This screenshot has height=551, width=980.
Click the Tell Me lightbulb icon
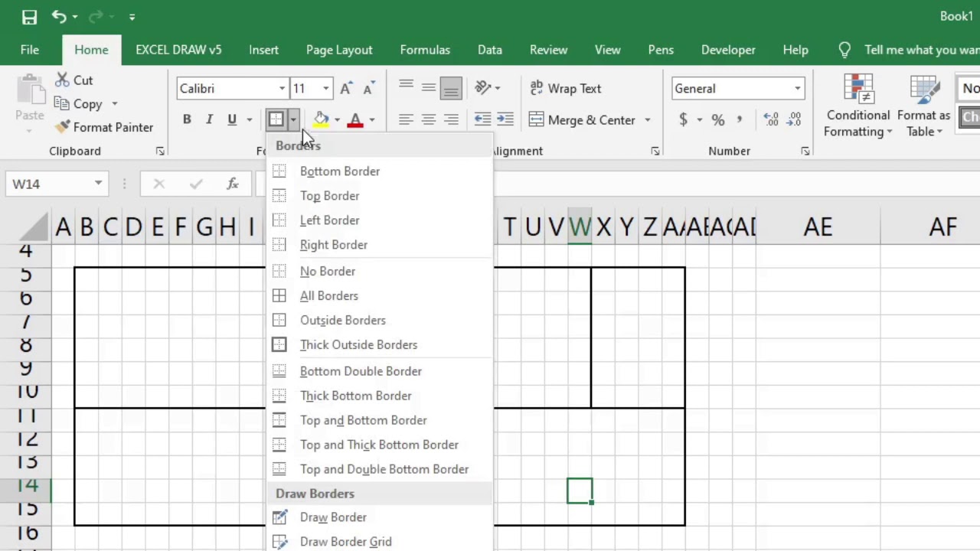pyautogui.click(x=844, y=50)
